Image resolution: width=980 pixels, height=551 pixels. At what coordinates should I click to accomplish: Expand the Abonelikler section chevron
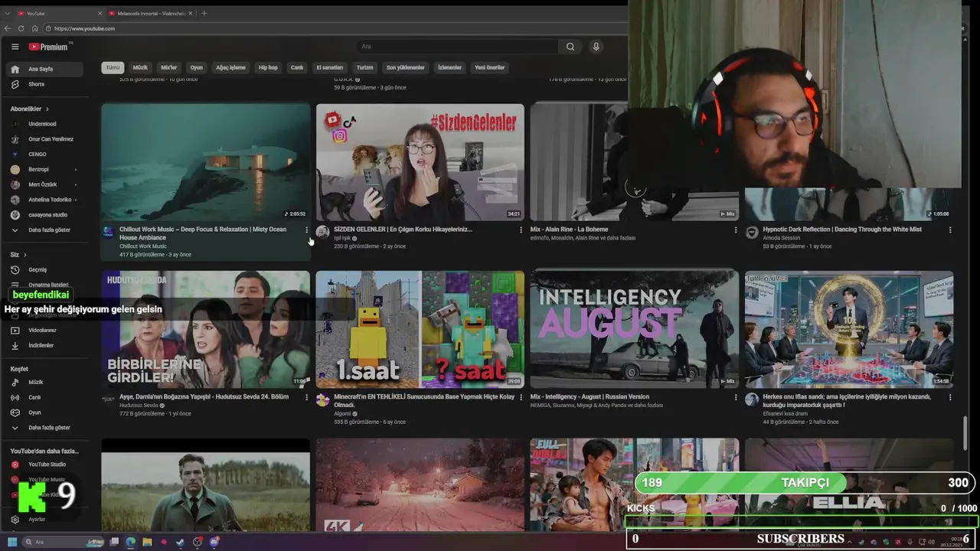point(47,109)
